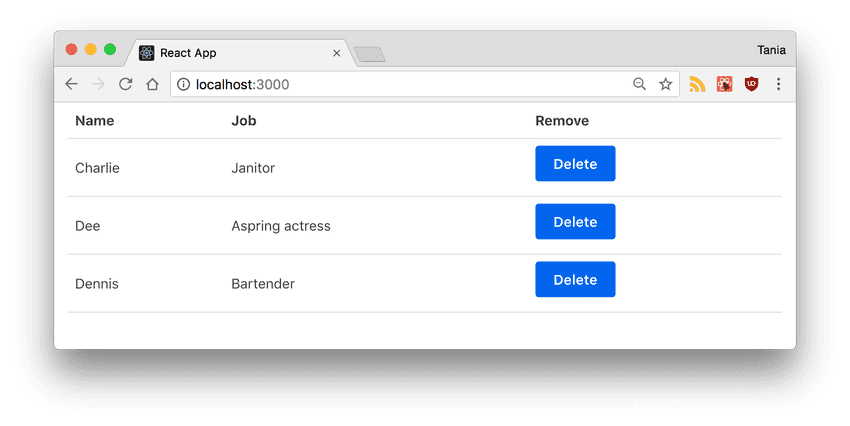The height and width of the screenshot is (426, 850).
Task: Select the Dee name cell
Action: click(88, 226)
